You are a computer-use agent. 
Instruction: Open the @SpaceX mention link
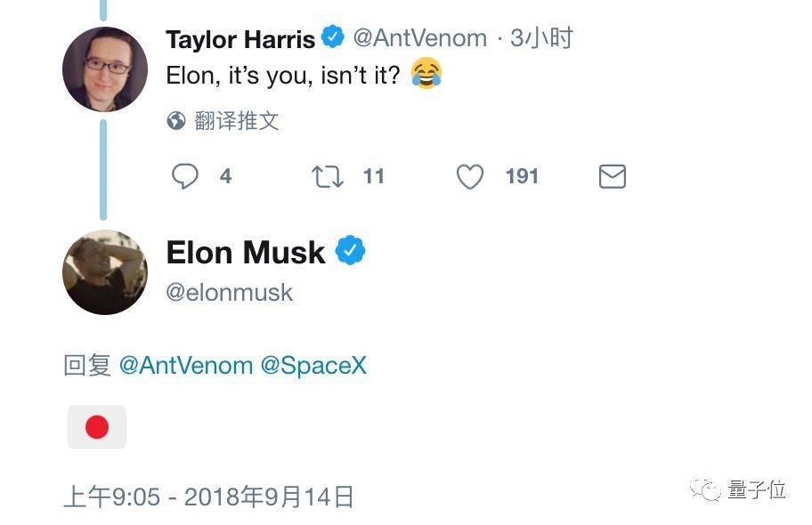tap(313, 366)
